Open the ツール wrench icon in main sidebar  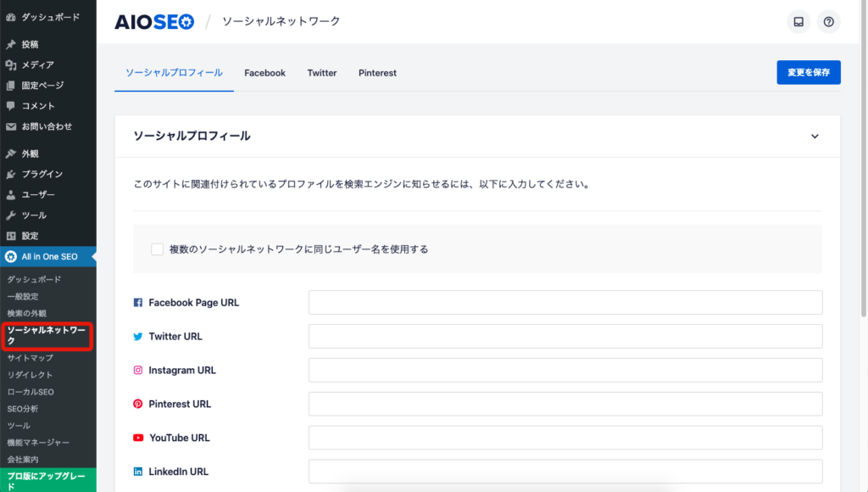tap(11, 215)
